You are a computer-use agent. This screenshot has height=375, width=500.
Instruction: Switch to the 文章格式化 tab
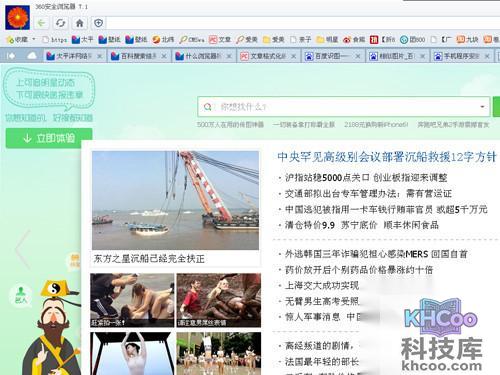click(x=268, y=56)
